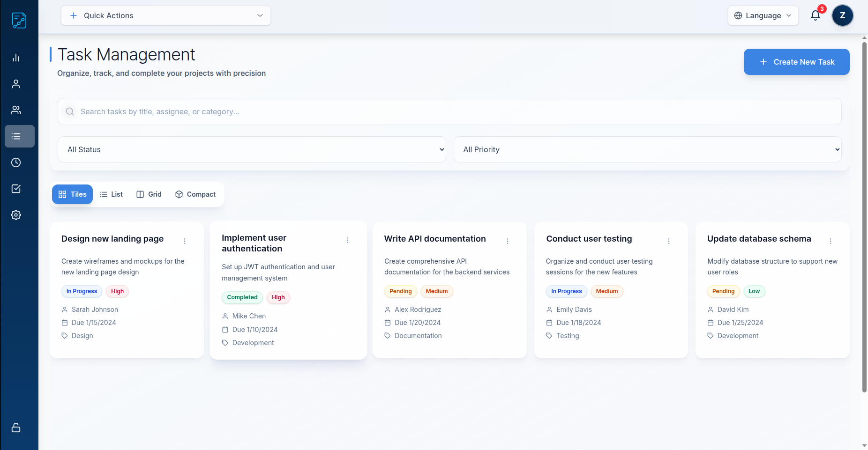Expand the Quick Actions dropdown
This screenshot has height=450, width=868.
pyautogui.click(x=165, y=15)
